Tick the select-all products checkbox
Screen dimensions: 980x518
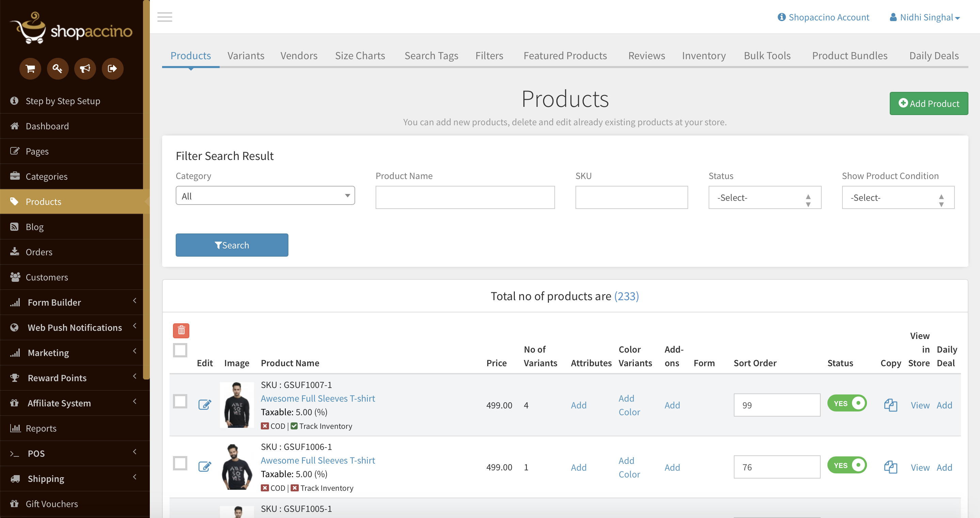(180, 350)
